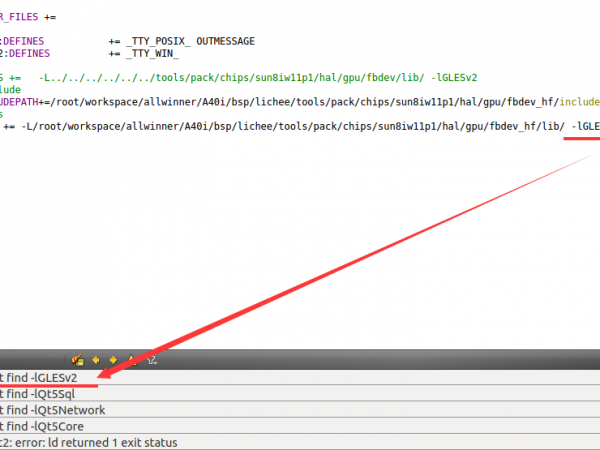600x450 pixels.
Task: Click the DEFINES keyword before _TTY_POSIX_
Action: point(28,40)
